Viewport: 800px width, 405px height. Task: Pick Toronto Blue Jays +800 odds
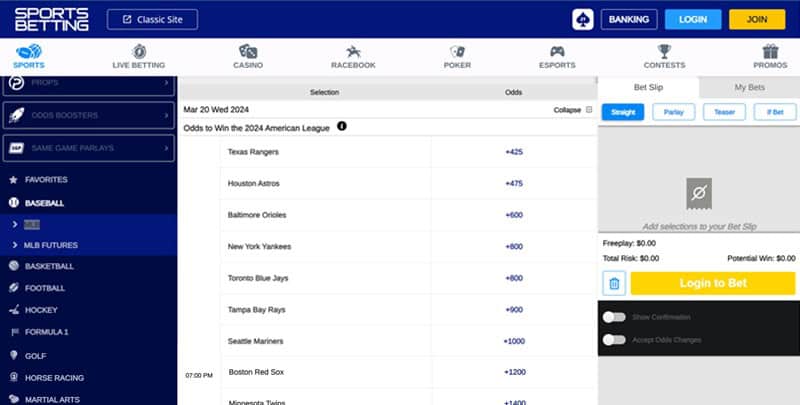coord(514,278)
